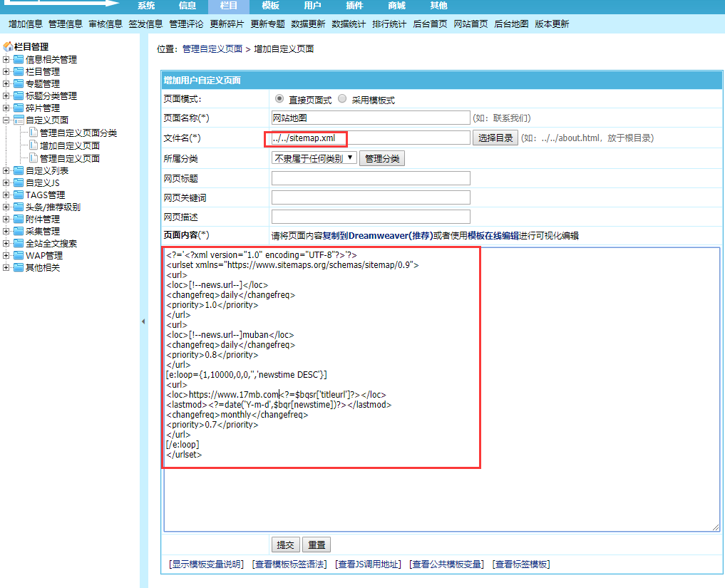This screenshot has width=725, height=588.
Task: Collapse the 自定义页面 tree node
Action: click(6, 118)
